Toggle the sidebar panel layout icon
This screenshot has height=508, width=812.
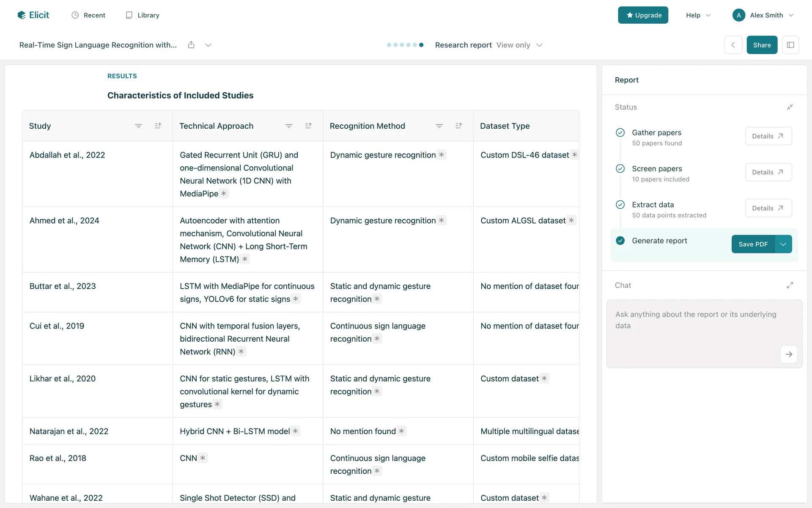[790, 45]
